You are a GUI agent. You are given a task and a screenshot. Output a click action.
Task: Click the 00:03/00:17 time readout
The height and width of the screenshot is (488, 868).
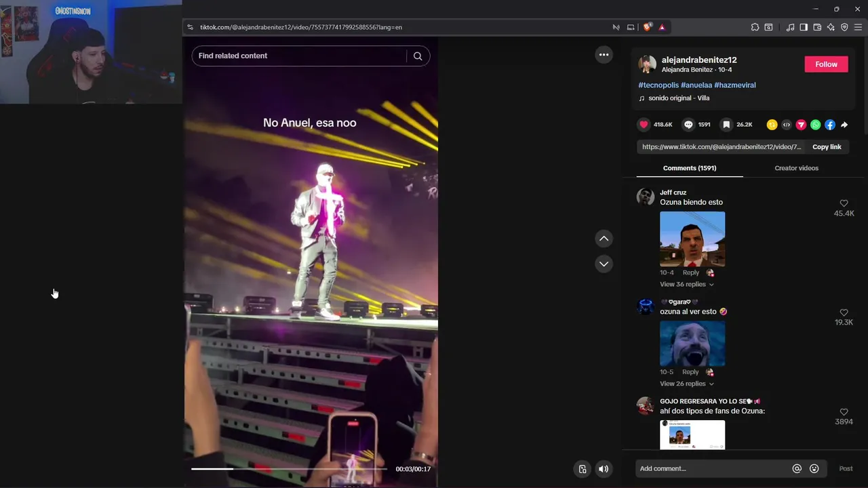coord(413,469)
